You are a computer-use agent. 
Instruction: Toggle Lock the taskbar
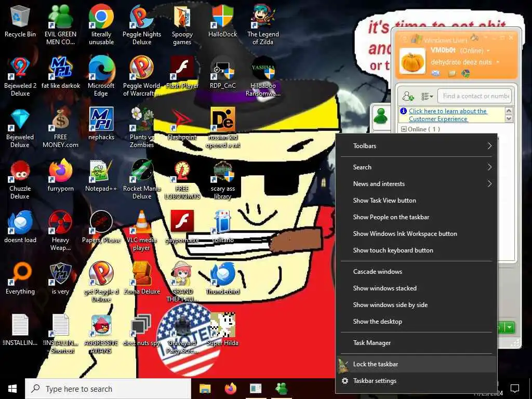point(416,364)
